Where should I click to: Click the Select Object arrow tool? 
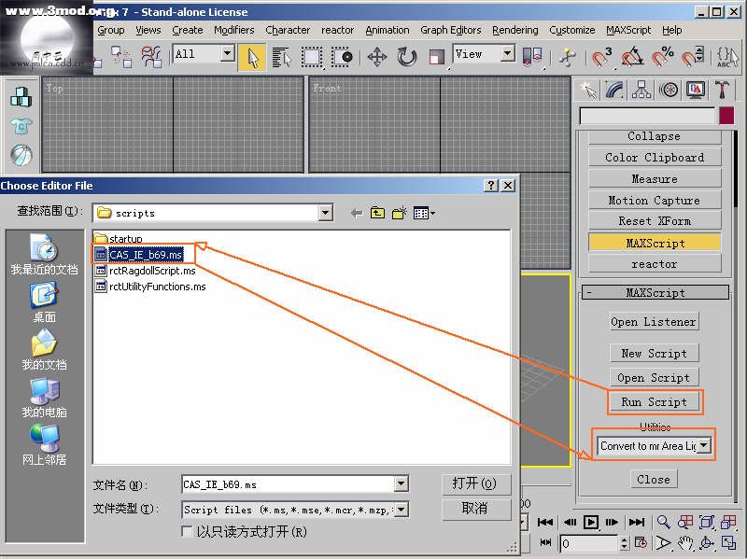[x=250, y=57]
